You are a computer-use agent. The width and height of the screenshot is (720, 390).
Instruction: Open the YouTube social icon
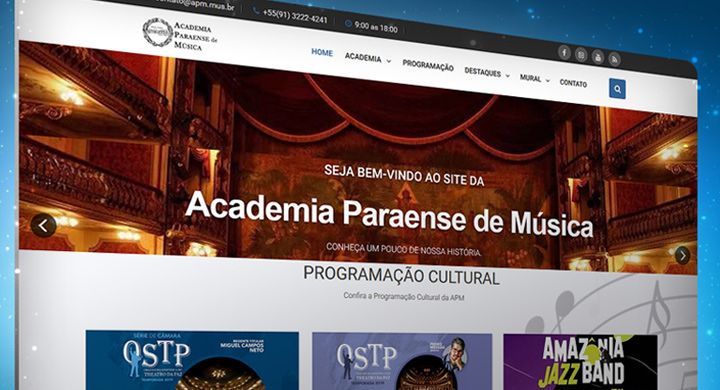[x=597, y=57]
